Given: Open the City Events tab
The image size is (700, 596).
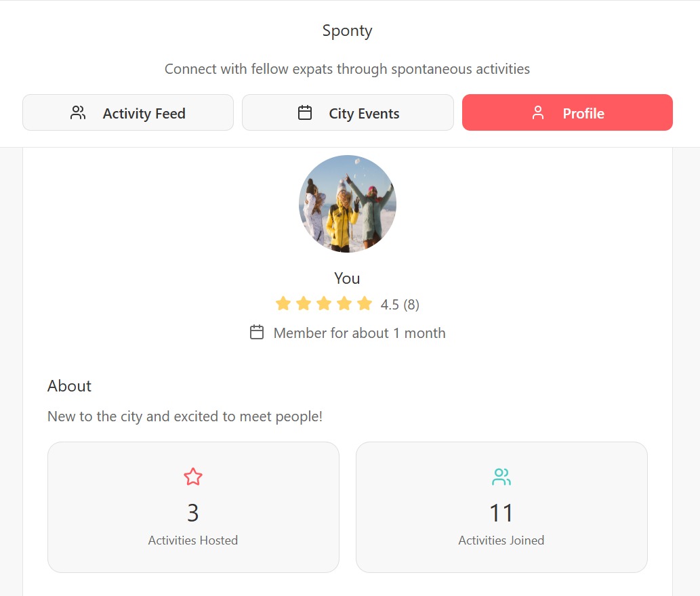Looking at the screenshot, I should (348, 113).
